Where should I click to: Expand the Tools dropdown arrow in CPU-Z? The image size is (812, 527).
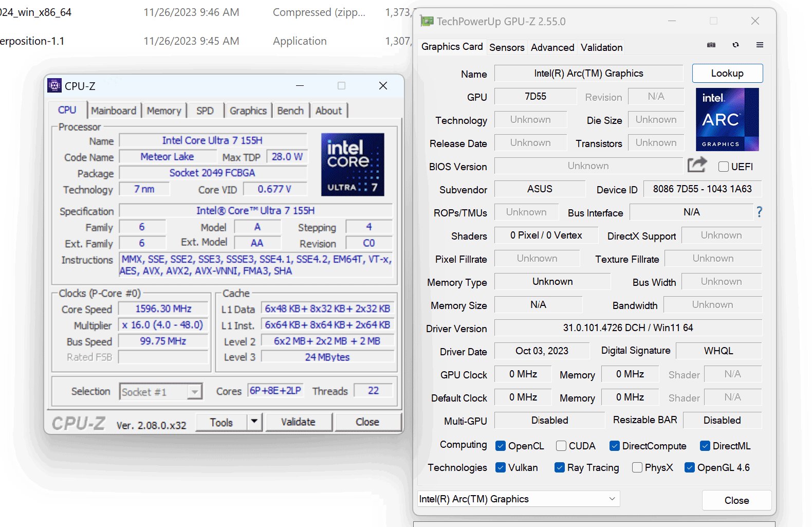tap(254, 422)
